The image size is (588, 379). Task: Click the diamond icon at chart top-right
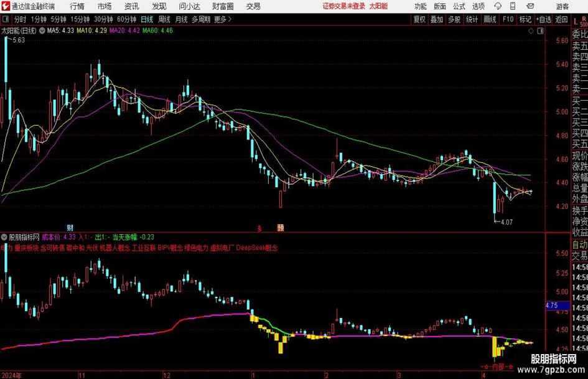tap(531, 31)
